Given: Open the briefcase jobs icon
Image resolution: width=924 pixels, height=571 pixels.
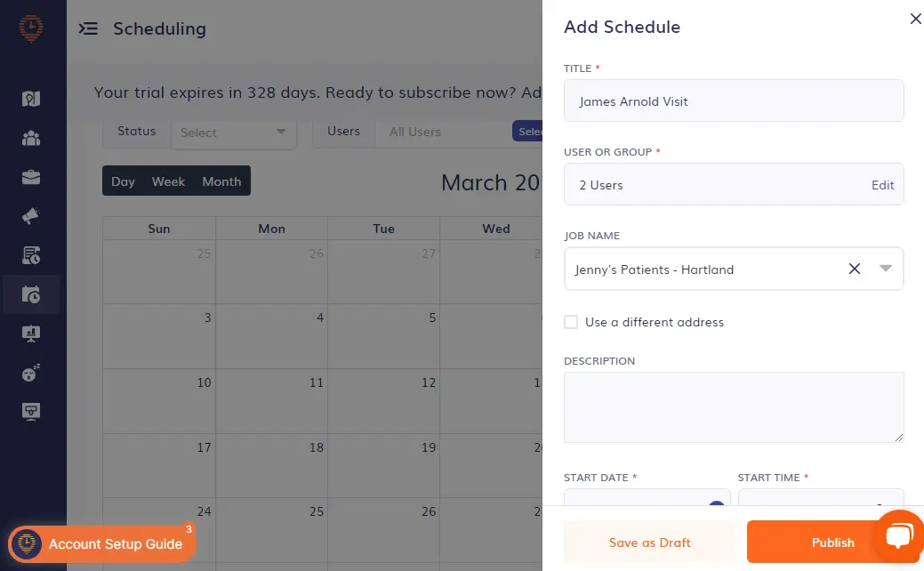Looking at the screenshot, I should point(32,177).
